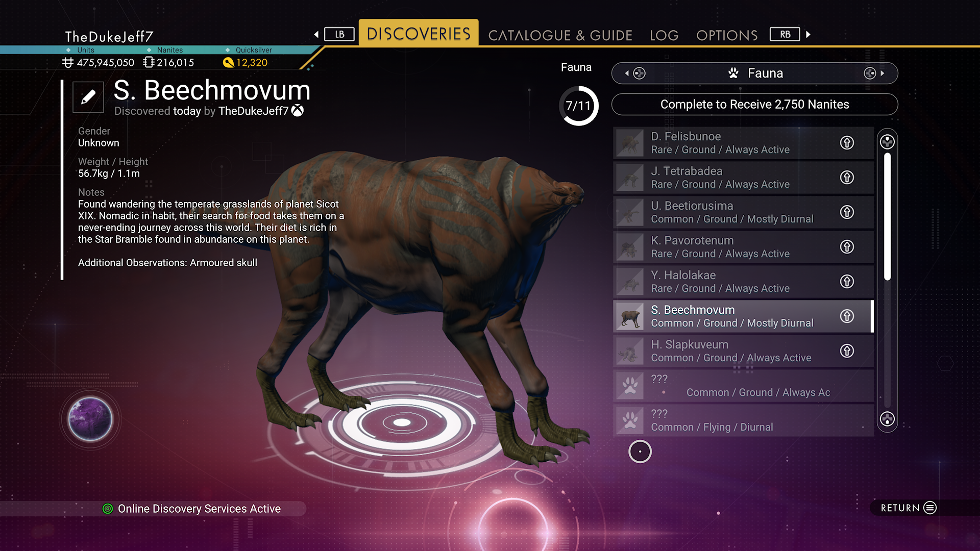The image size is (980, 551).
Task: Click the purple planet globe icon
Action: [x=90, y=419]
